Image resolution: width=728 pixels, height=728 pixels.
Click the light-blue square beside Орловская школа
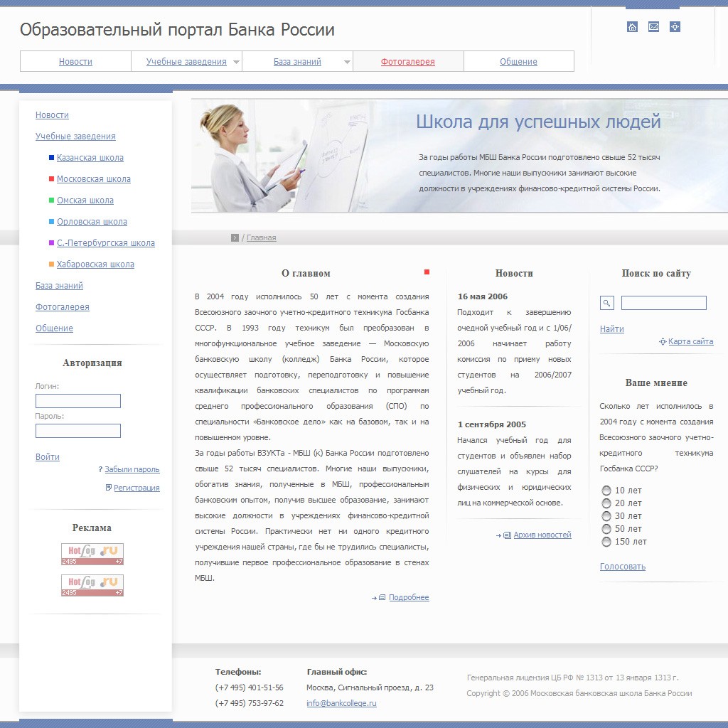click(x=51, y=222)
